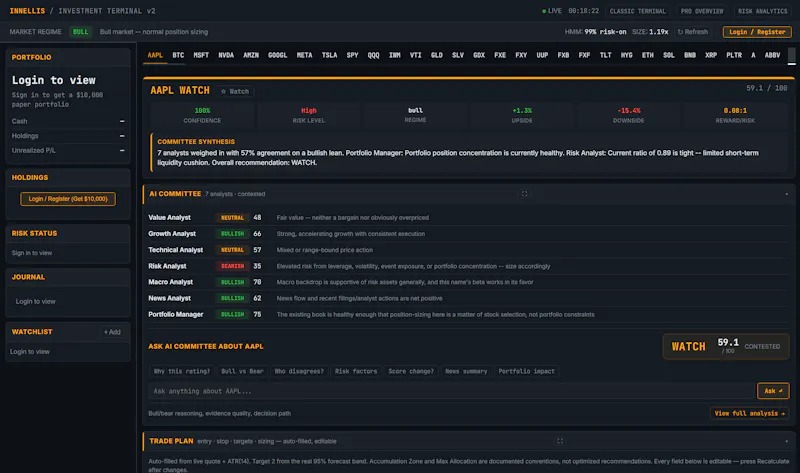Click the Value Analyst row
The image size is (800, 473).
pyautogui.click(x=467, y=218)
